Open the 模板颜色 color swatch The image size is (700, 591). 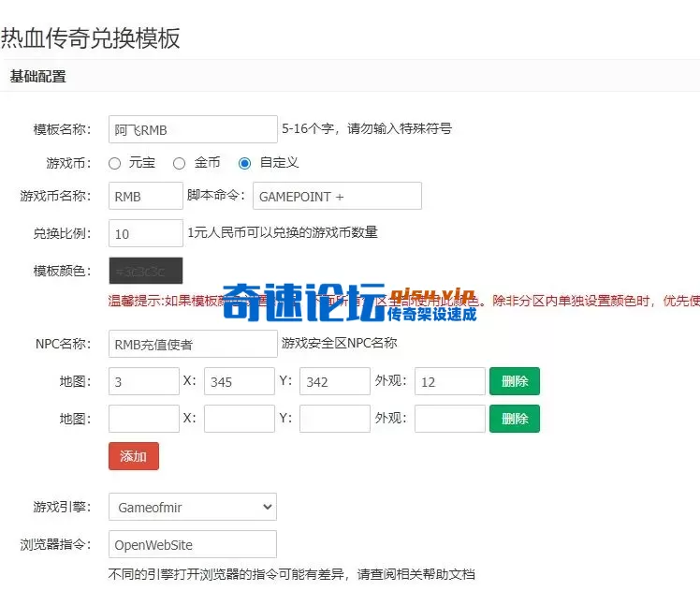click(x=146, y=272)
